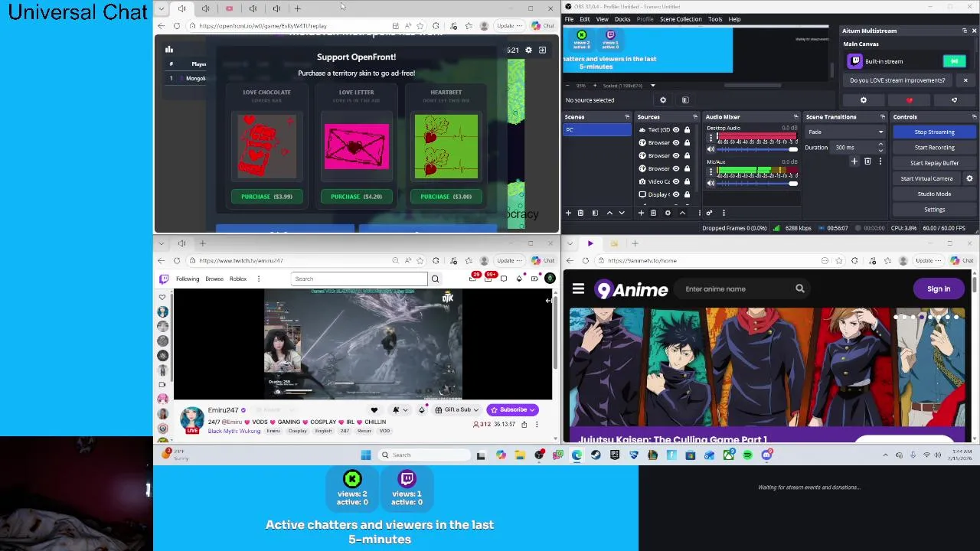Open Spotify from the Windows taskbar

coord(747,455)
